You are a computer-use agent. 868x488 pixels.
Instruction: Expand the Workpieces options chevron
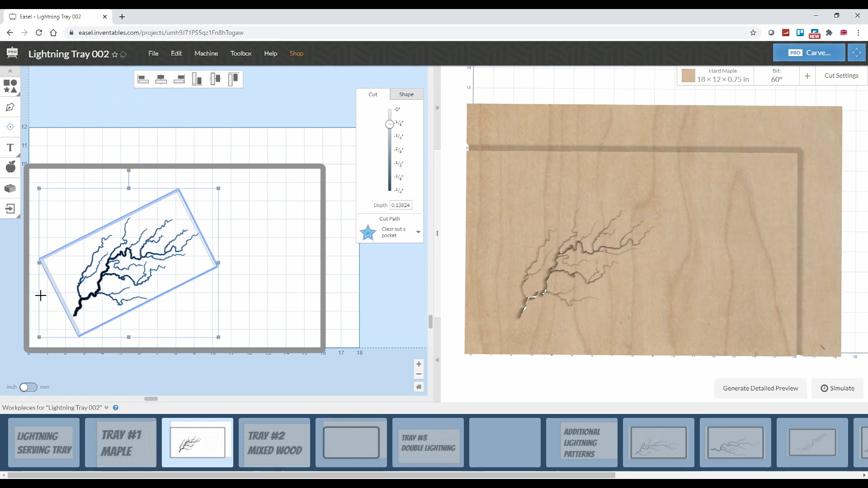coord(107,408)
